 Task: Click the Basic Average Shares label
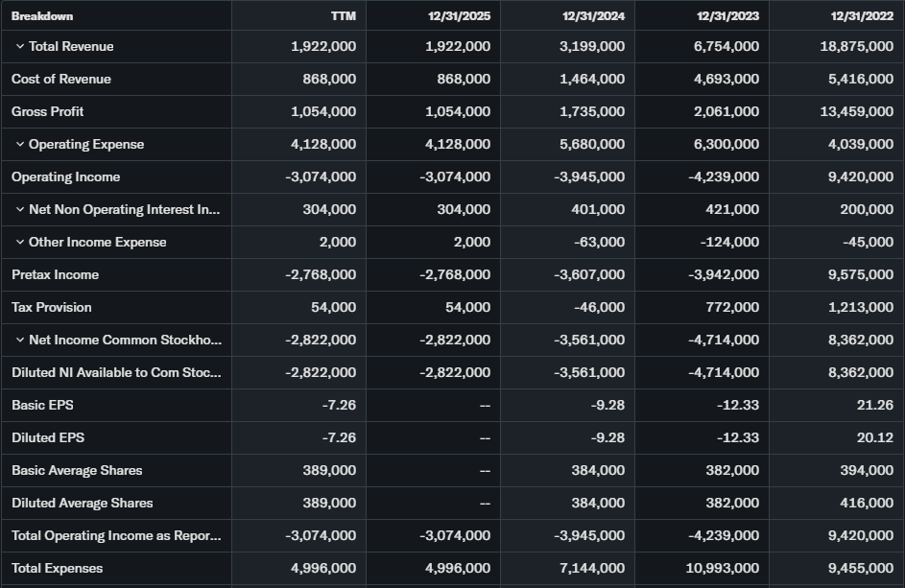tap(77, 471)
